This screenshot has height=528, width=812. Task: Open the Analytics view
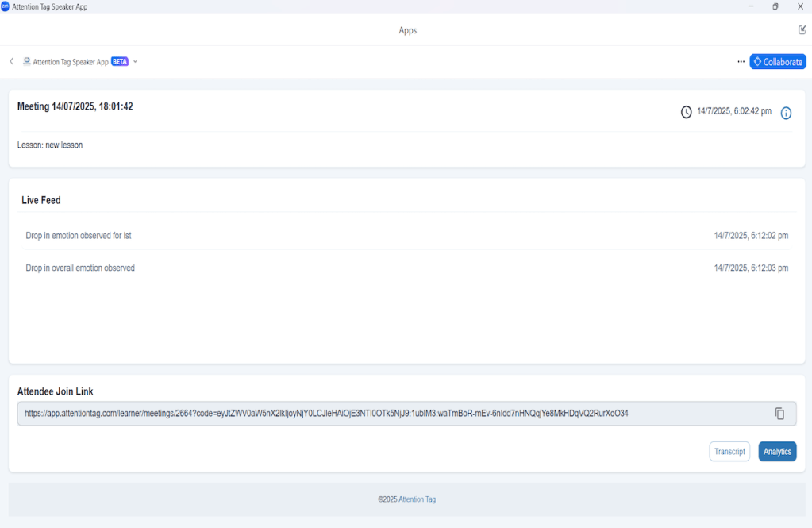point(777,451)
